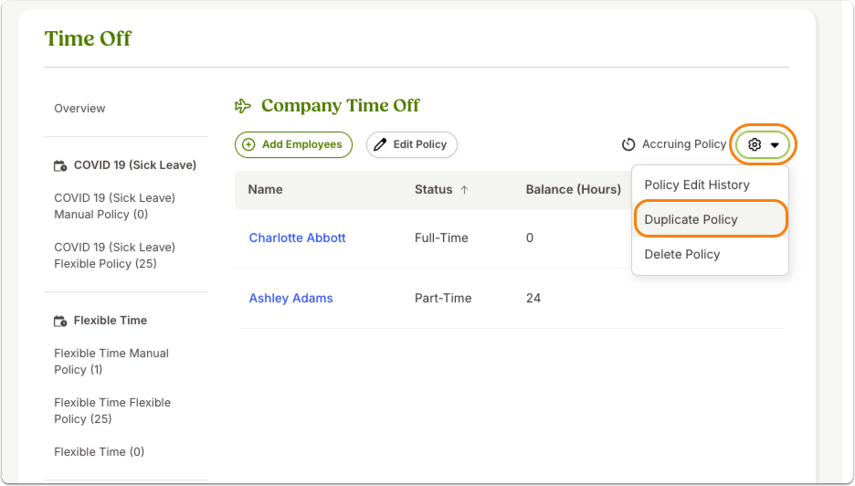Click Part-Time status in Ashley Adams' row
The image size is (855, 486).
point(443,298)
